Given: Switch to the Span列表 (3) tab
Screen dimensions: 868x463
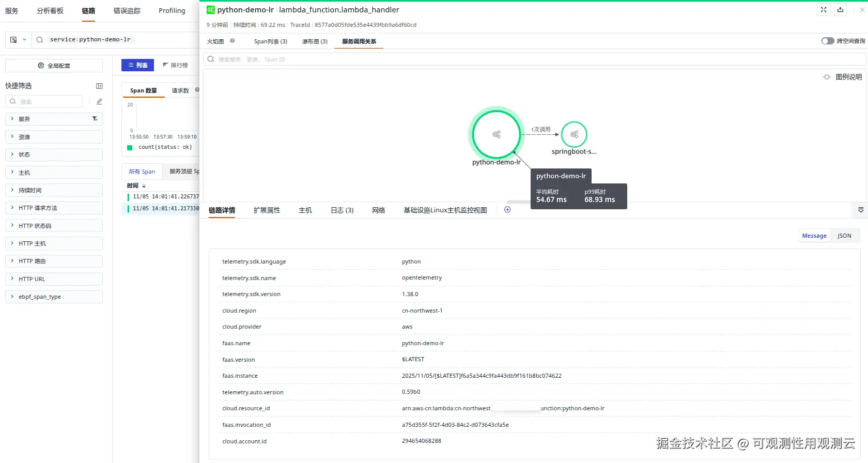Looking at the screenshot, I should [271, 41].
